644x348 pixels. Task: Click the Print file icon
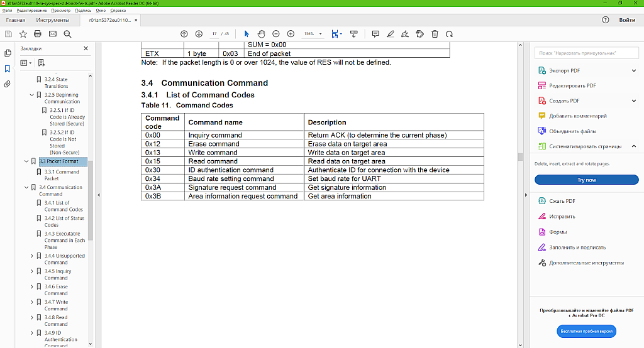(x=37, y=33)
